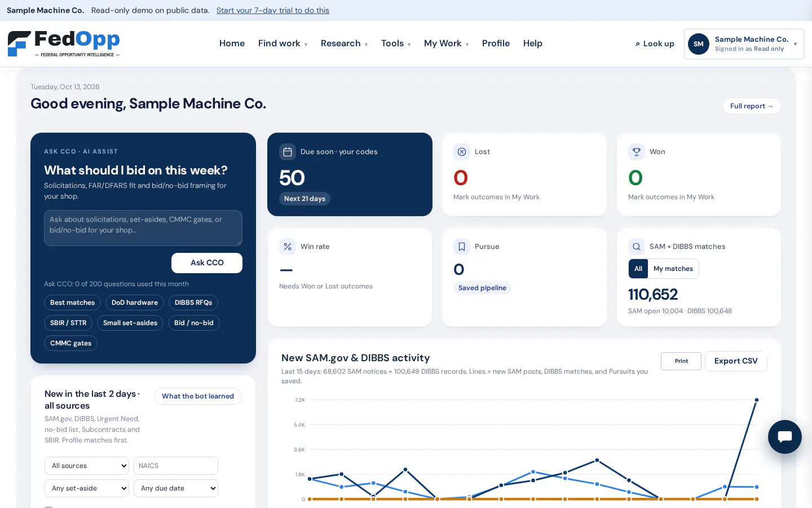Click What the bot learned button

point(198,396)
